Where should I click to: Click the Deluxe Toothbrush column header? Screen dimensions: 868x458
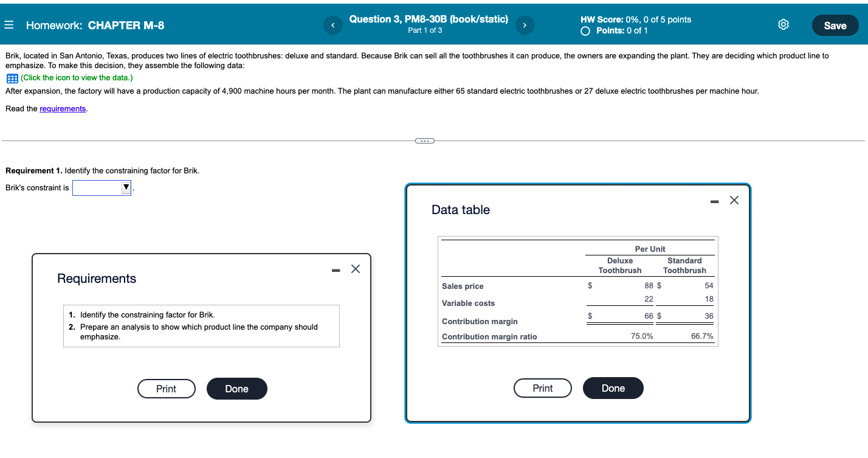[620, 265]
